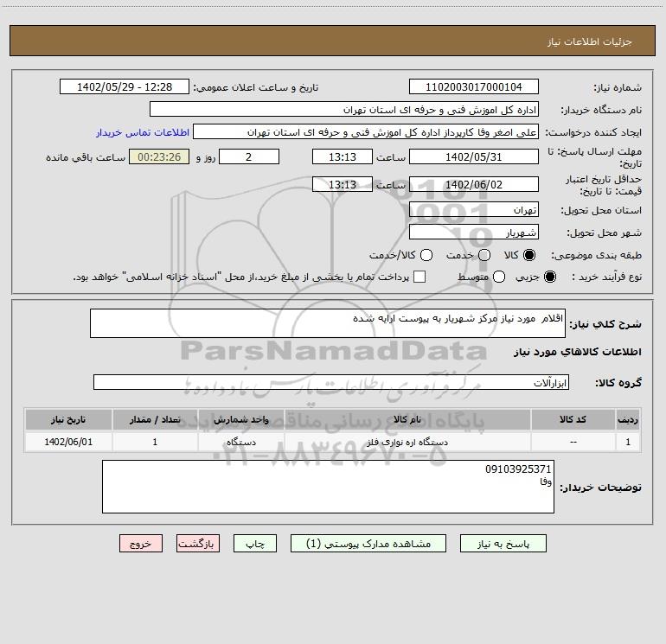Select the کالا/خدمت radio button
Viewport: 666px width, 644px height.
426,255
